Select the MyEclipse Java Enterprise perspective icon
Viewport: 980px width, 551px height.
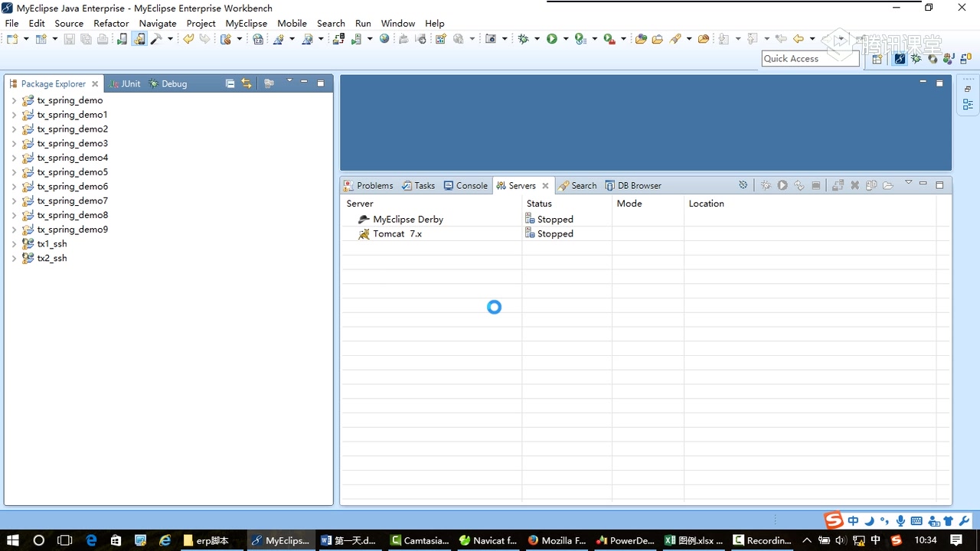(900, 59)
